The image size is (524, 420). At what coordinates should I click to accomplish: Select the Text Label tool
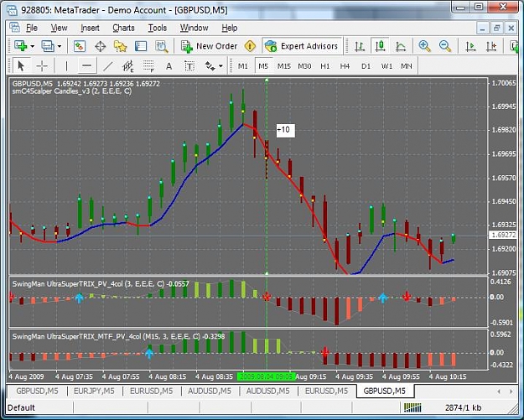[x=189, y=66]
